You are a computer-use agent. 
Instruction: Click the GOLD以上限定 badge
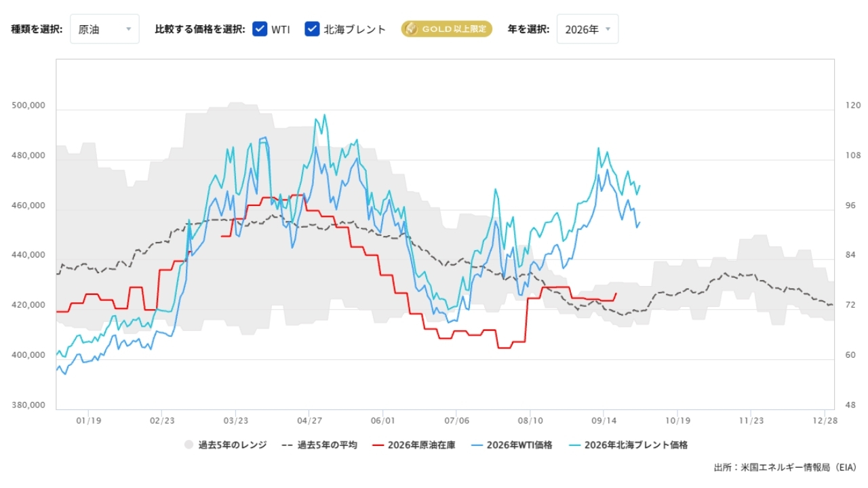(x=446, y=29)
